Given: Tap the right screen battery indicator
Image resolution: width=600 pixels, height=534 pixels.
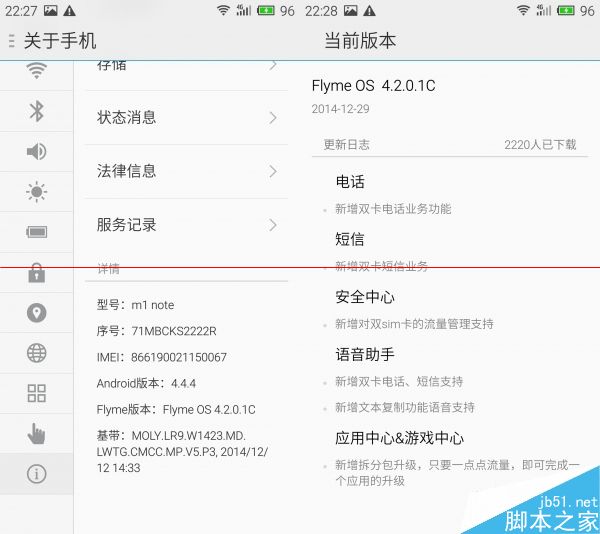Looking at the screenshot, I should 566,10.
